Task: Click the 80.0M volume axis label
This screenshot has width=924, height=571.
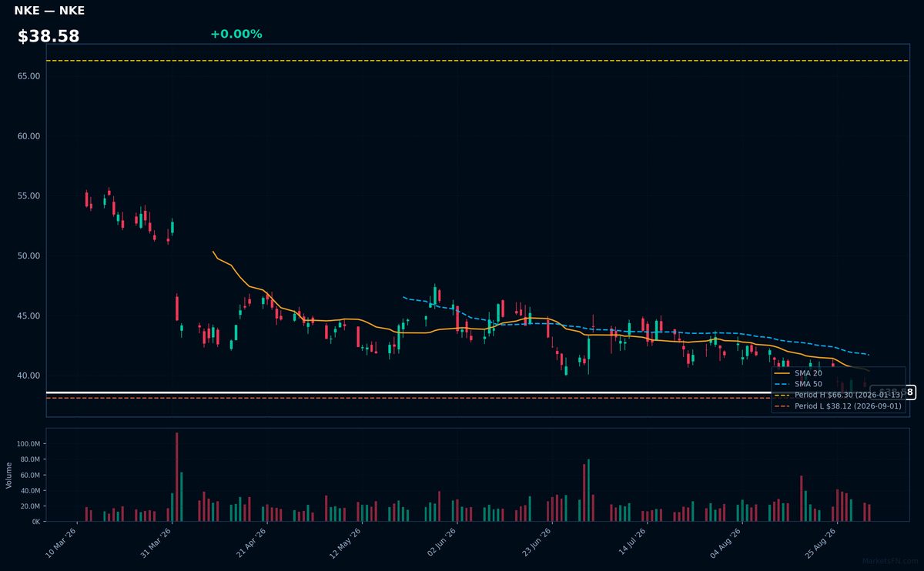Action: click(29, 459)
